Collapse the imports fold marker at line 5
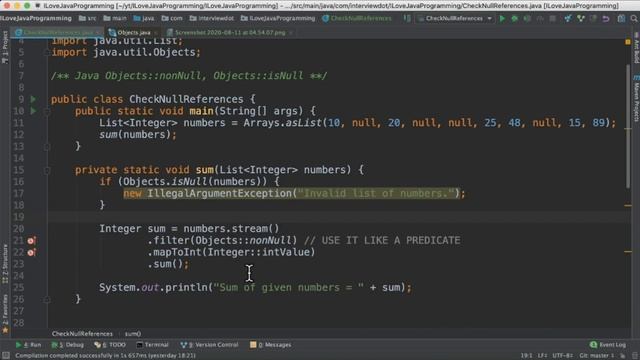Viewport: 640px width, 360px height. [47, 52]
